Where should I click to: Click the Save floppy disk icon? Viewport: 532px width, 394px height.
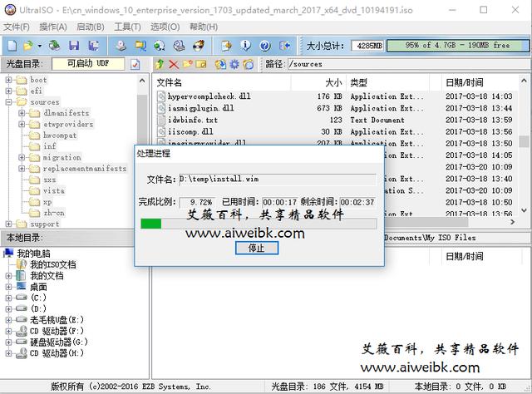point(74,46)
